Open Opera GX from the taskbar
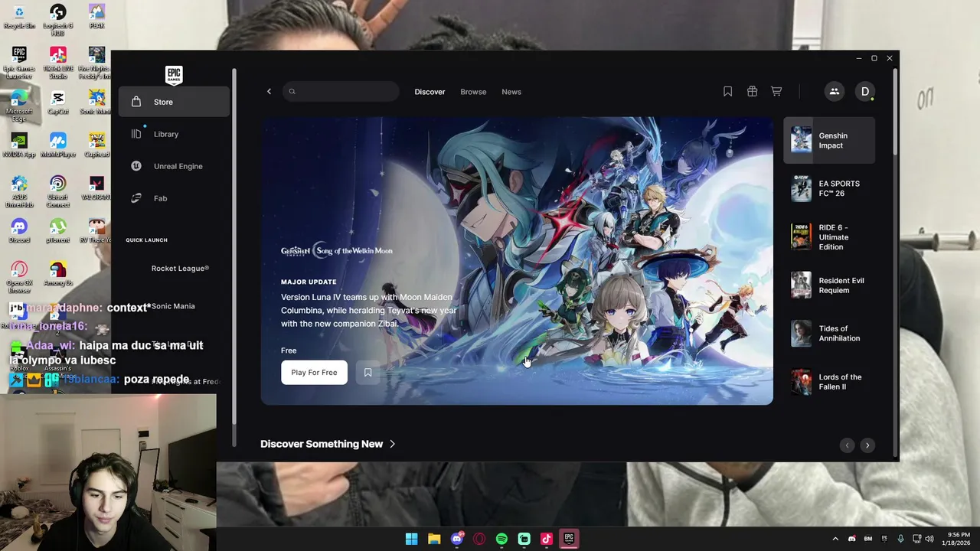Screen dimensions: 980x551 pyautogui.click(x=479, y=539)
